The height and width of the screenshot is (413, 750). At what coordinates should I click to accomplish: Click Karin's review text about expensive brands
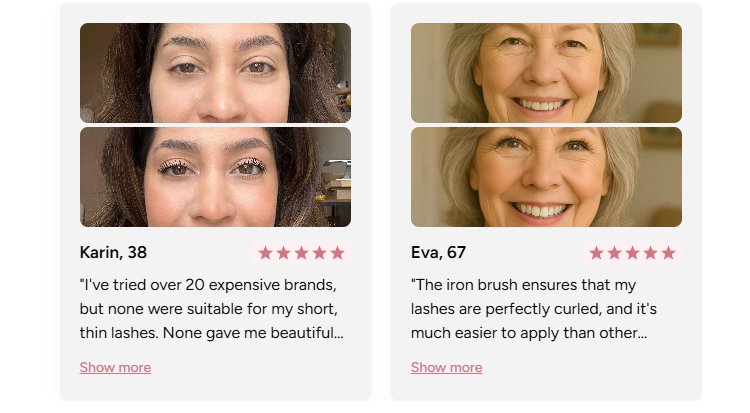211,308
